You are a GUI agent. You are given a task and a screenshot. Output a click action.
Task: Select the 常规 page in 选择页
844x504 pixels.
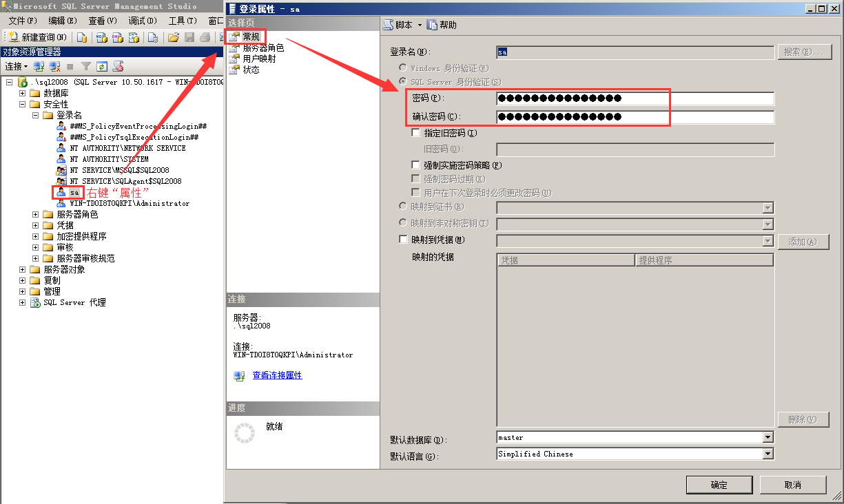coord(251,36)
